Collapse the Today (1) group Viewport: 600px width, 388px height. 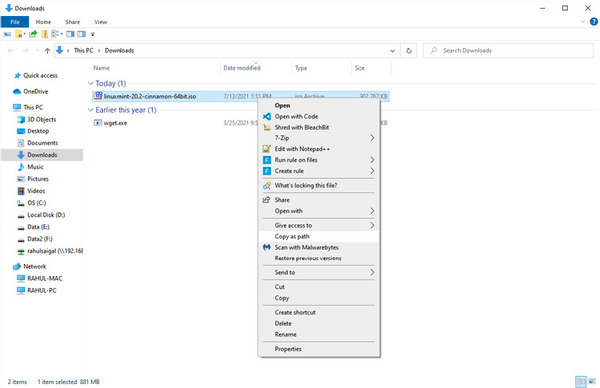[91, 83]
